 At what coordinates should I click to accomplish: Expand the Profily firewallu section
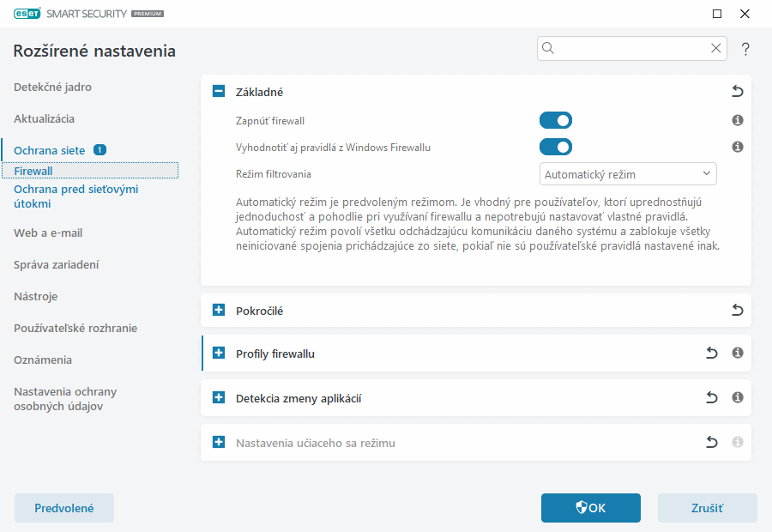(218, 353)
